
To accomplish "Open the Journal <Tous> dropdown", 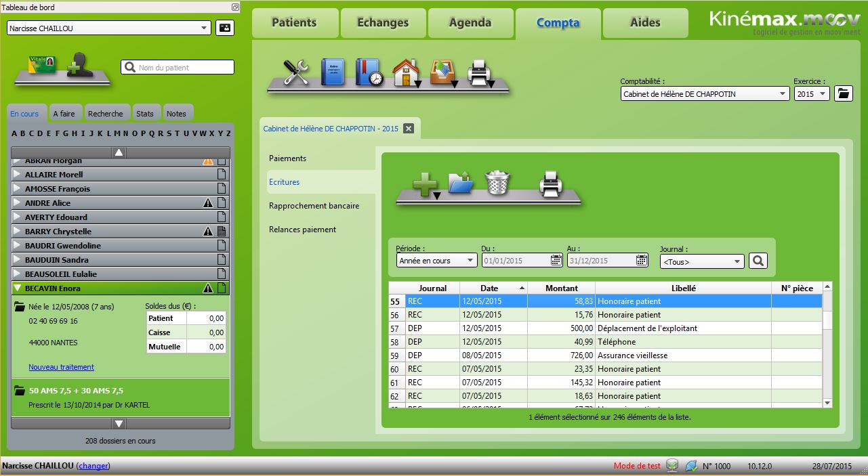I will (x=702, y=261).
